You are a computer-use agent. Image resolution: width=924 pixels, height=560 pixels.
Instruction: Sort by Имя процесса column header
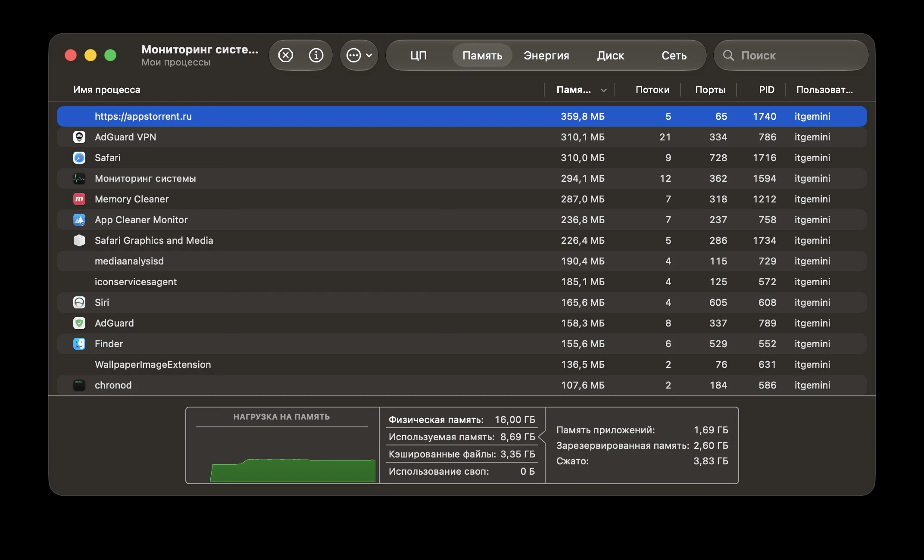[x=106, y=90]
